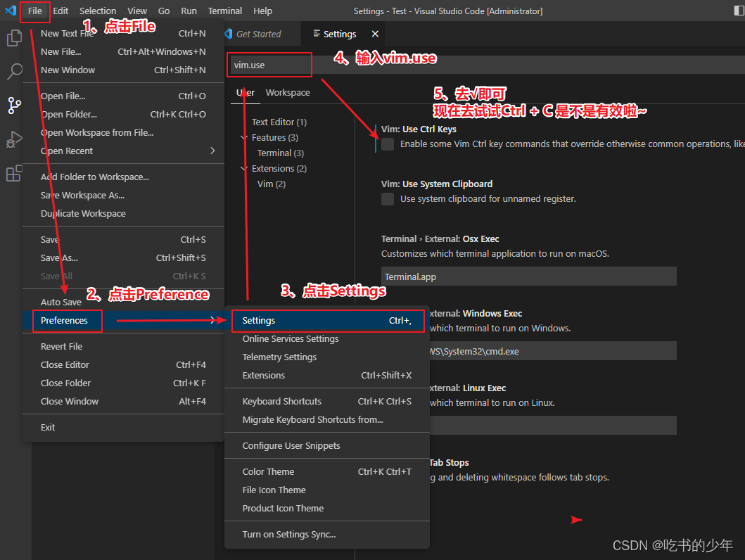This screenshot has height=560, width=745.
Task: Choose Migrate Keyboard Shortcuts from...
Action: pos(327,420)
